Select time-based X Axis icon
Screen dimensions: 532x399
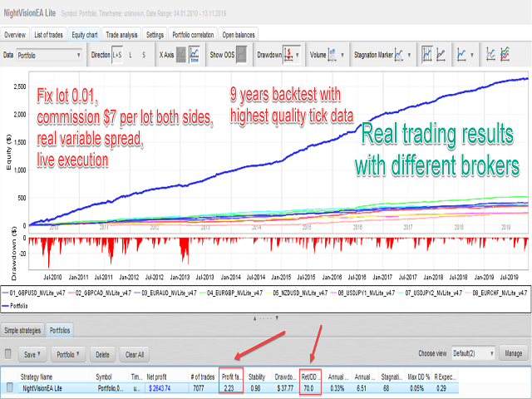tap(195, 55)
